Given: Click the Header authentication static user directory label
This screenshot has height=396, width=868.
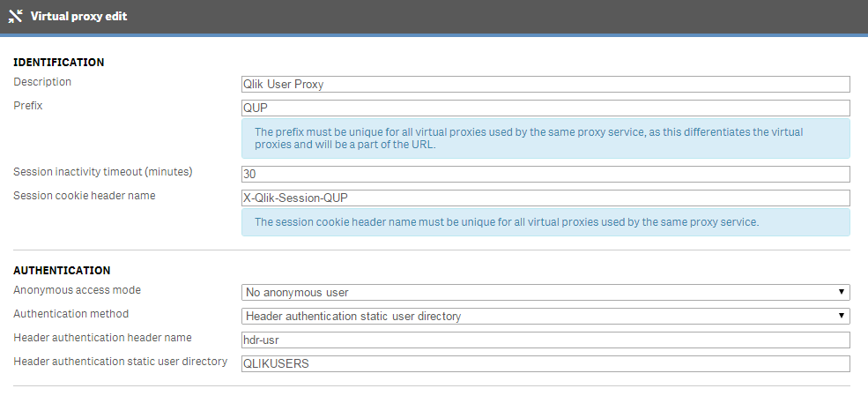Looking at the screenshot, I should coord(120,361).
